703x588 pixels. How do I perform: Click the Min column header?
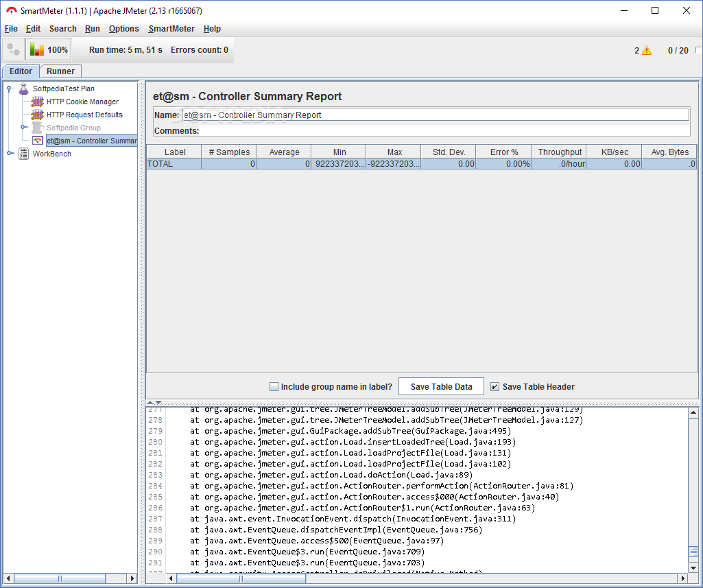click(339, 152)
